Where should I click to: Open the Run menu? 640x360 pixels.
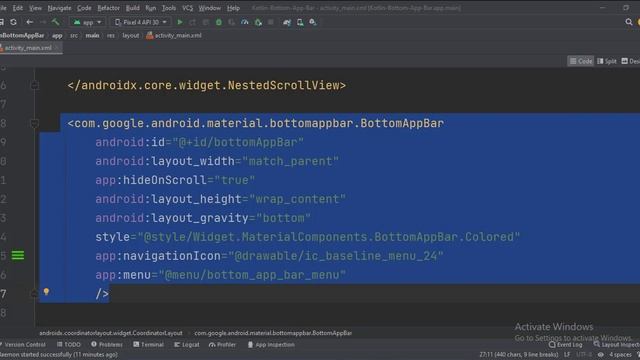151,8
